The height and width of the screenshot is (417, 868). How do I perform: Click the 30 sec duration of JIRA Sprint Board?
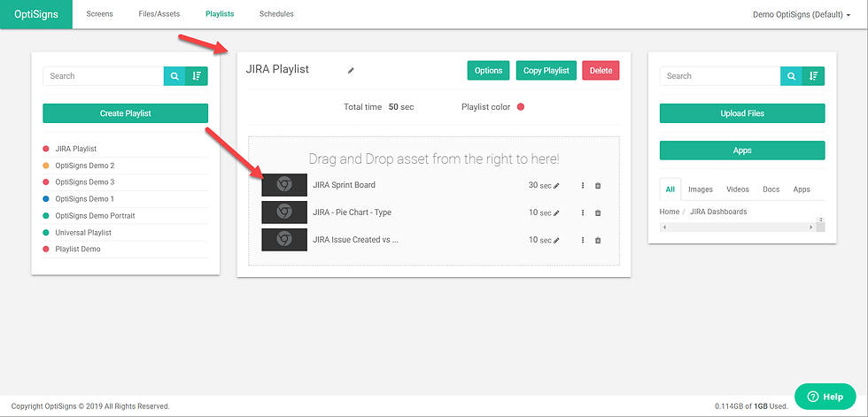pos(539,185)
